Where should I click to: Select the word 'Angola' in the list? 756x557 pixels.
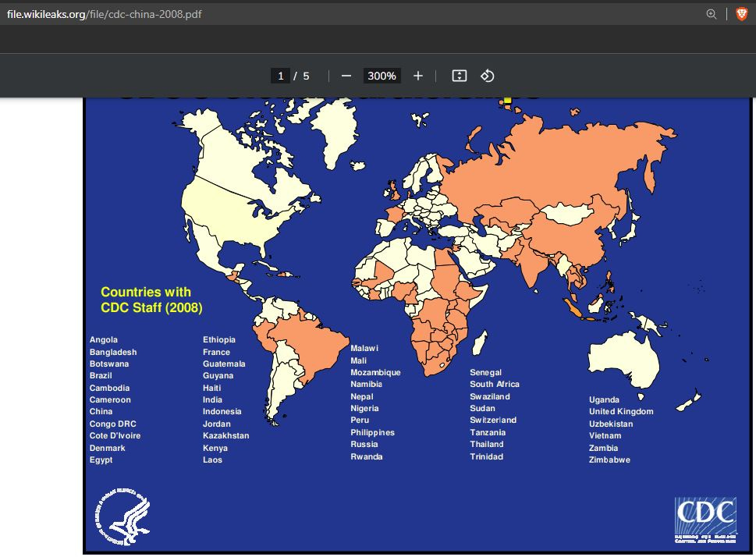point(104,339)
